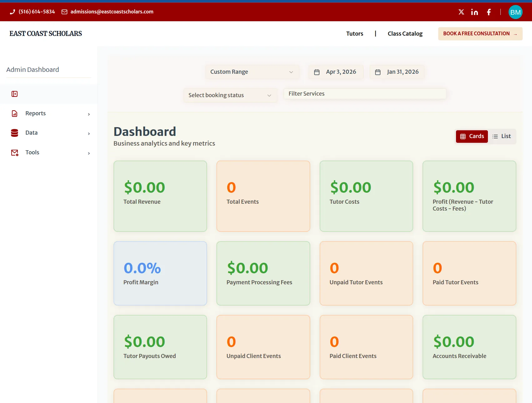Open the Custom Range dropdown
Screen dimensions: 532x403
pyautogui.click(x=252, y=72)
